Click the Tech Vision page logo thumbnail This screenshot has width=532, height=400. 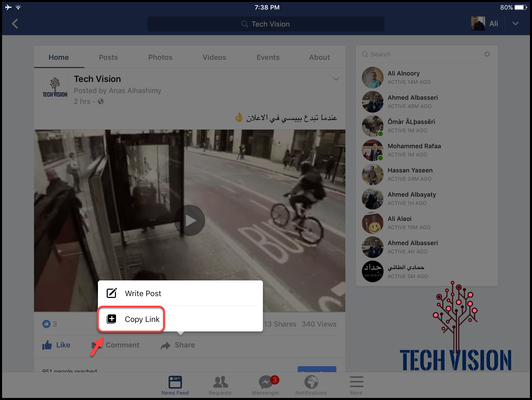(55, 87)
